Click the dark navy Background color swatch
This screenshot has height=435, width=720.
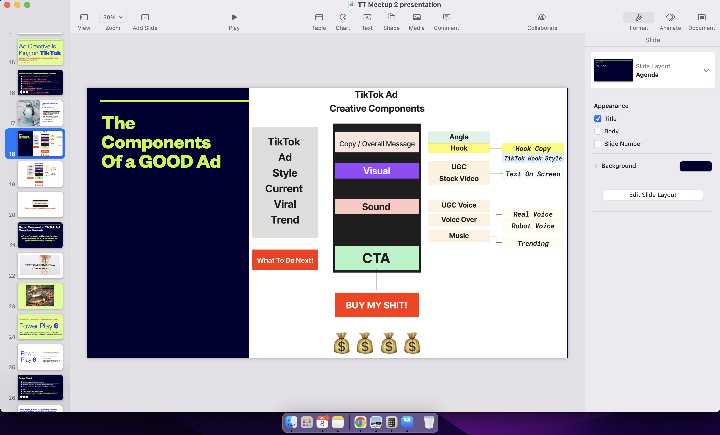[695, 166]
